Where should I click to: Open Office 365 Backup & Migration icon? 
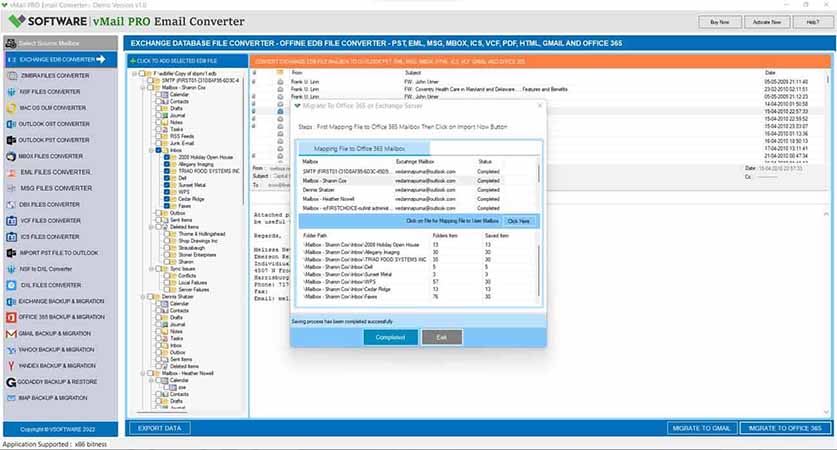[x=11, y=317]
